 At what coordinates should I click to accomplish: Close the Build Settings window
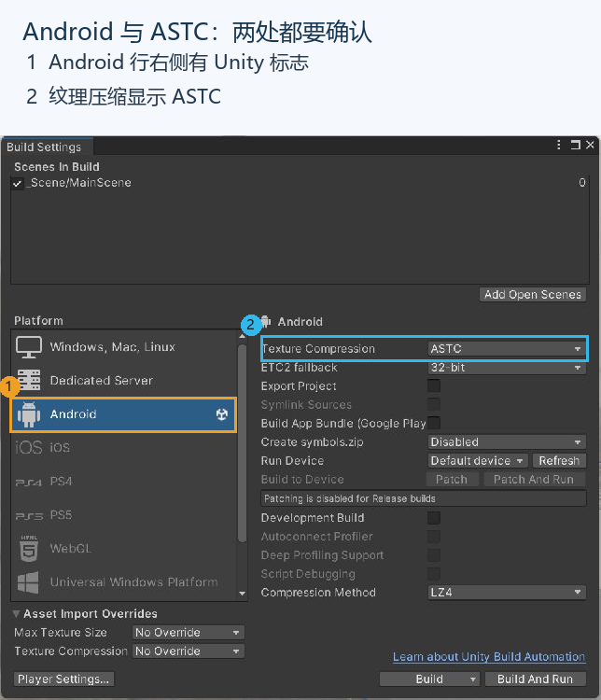590,145
